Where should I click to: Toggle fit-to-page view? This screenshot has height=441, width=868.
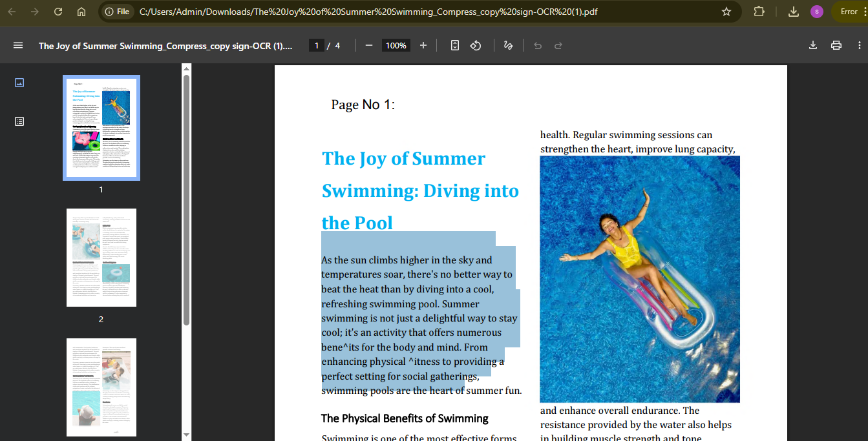[454, 45]
